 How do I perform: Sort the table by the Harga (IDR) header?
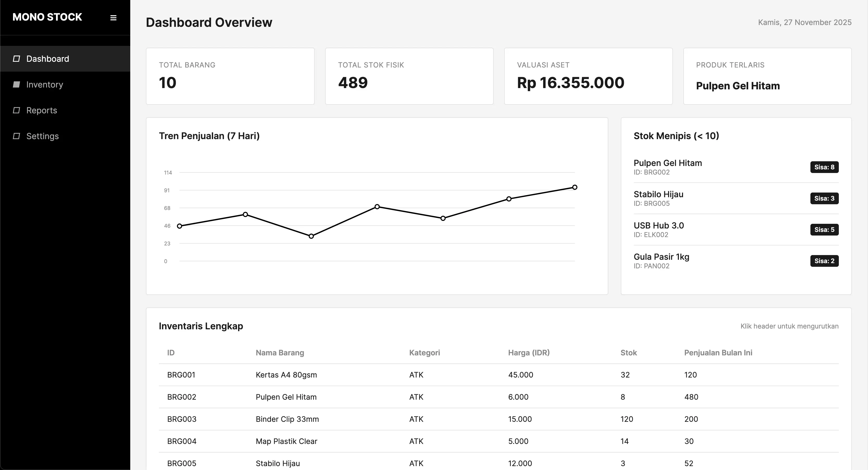click(529, 353)
